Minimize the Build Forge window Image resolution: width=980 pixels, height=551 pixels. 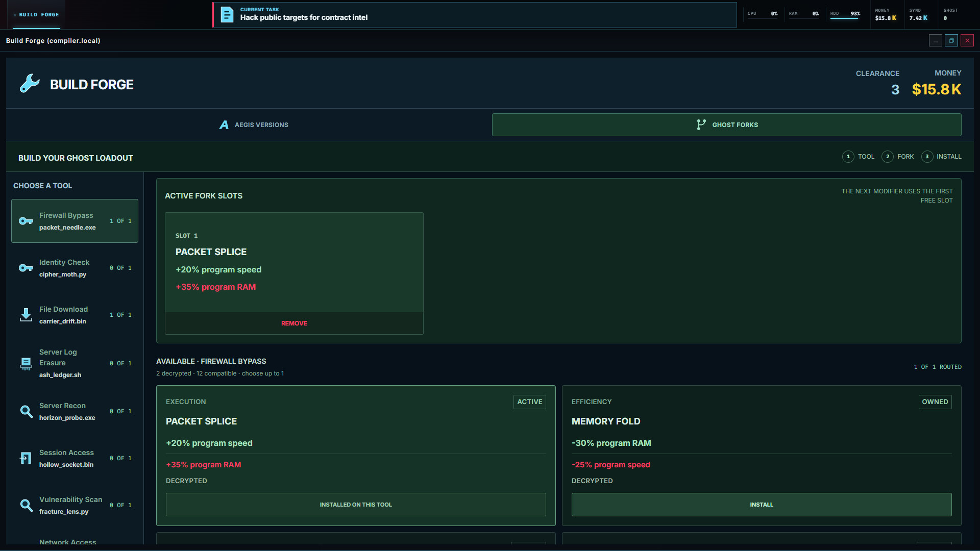click(x=935, y=40)
